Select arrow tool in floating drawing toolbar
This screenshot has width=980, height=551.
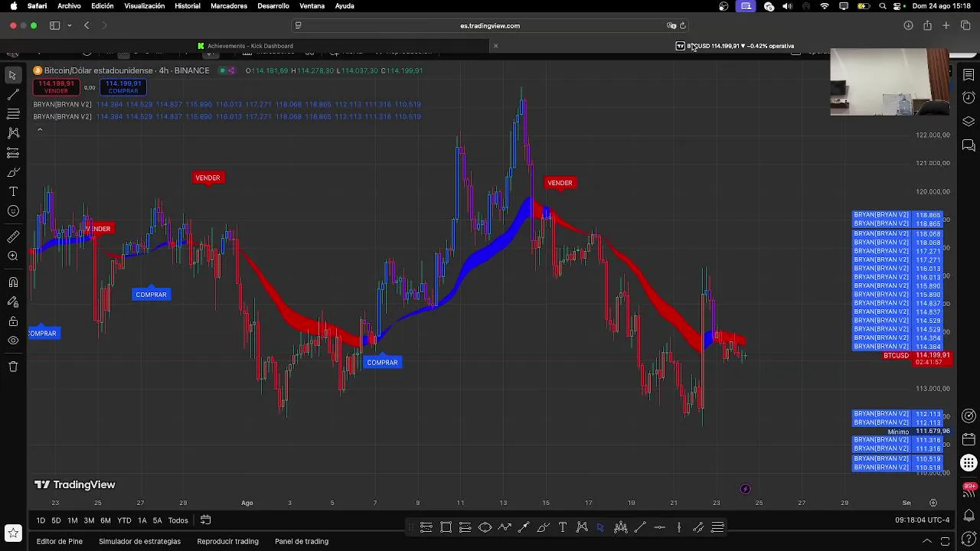[x=524, y=527]
